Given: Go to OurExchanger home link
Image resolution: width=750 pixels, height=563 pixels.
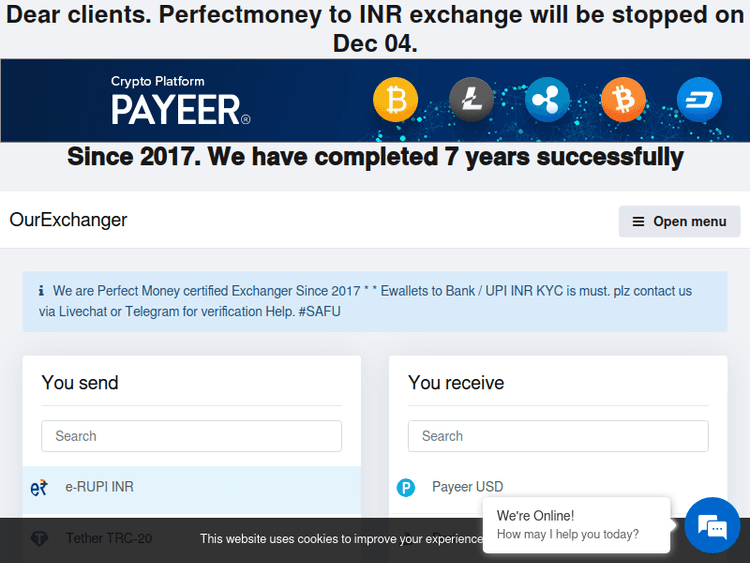Looking at the screenshot, I should (x=68, y=220).
